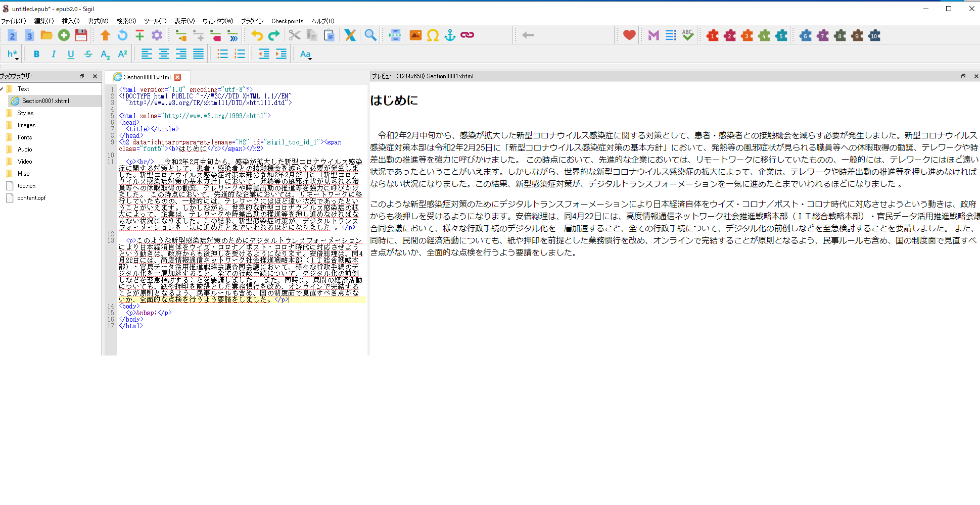Run plugin 1 red puzzle icon
The height and width of the screenshot is (505, 980).
coord(713,35)
